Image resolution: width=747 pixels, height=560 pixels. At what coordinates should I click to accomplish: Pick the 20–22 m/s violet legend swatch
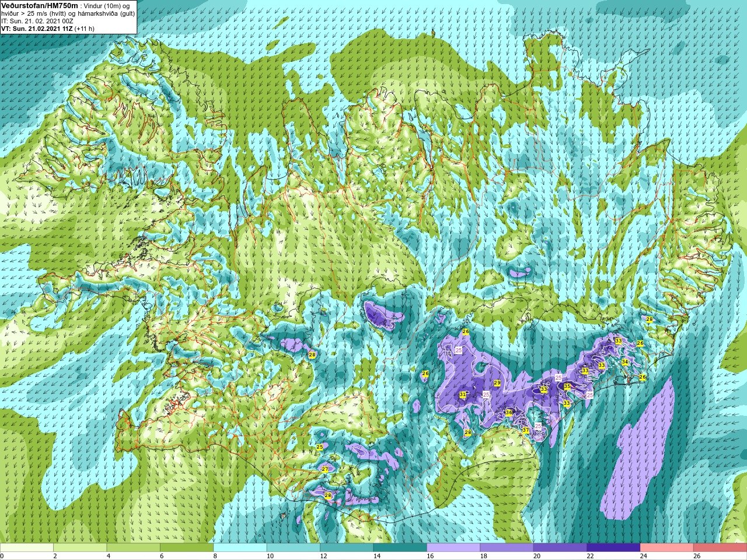coord(560,548)
